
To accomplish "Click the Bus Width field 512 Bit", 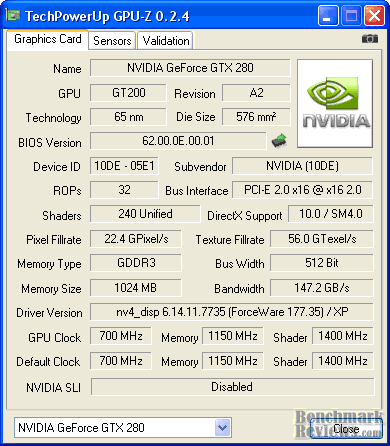I will (322, 263).
